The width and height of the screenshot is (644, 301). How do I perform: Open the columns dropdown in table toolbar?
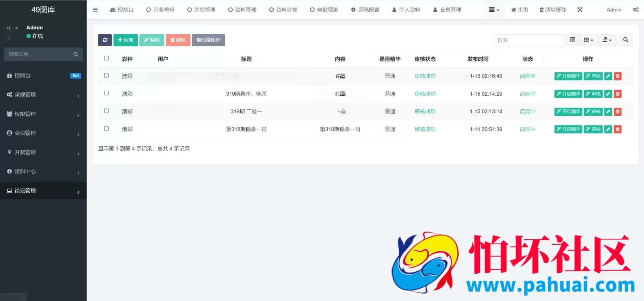click(x=588, y=40)
